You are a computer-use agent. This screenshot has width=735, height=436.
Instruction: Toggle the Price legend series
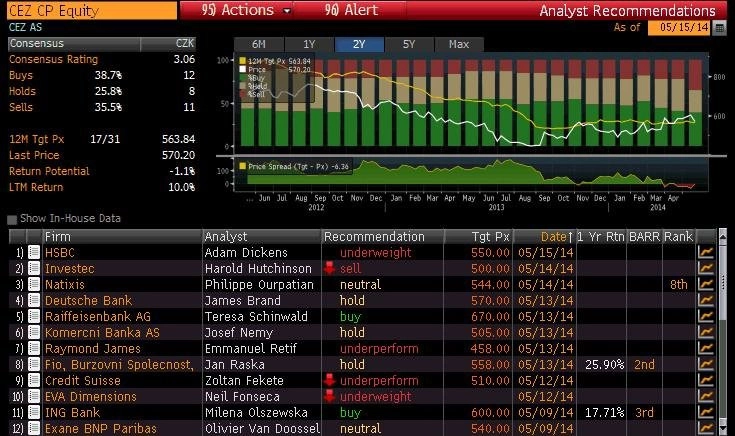[x=242, y=69]
